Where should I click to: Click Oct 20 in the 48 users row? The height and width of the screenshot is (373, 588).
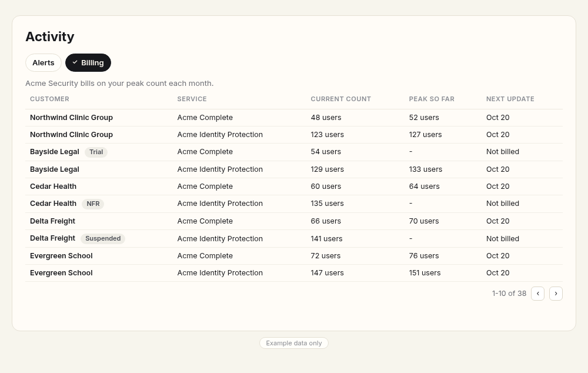[497, 118]
